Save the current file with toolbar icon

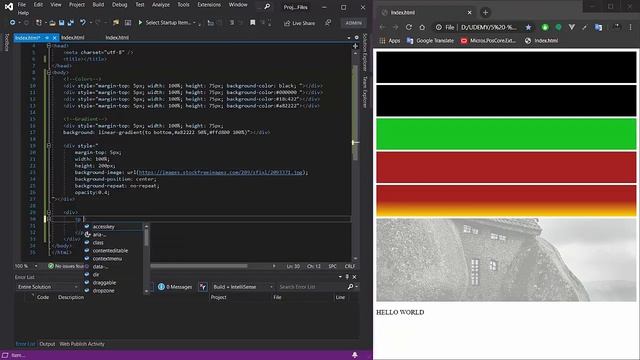(62, 23)
